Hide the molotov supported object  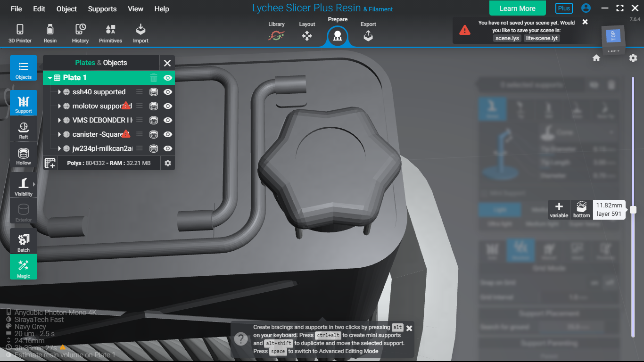point(167,106)
